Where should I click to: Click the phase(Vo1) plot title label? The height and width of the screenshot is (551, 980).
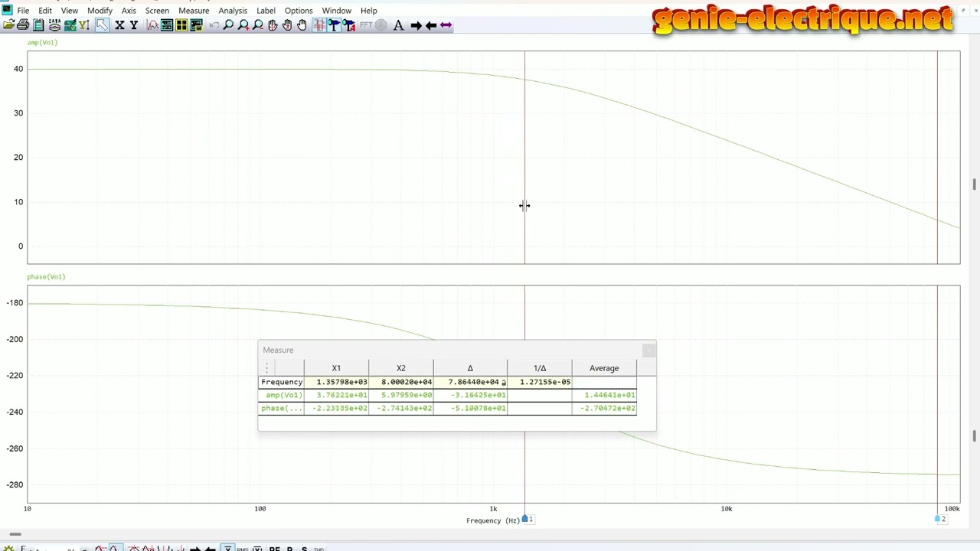(46, 276)
